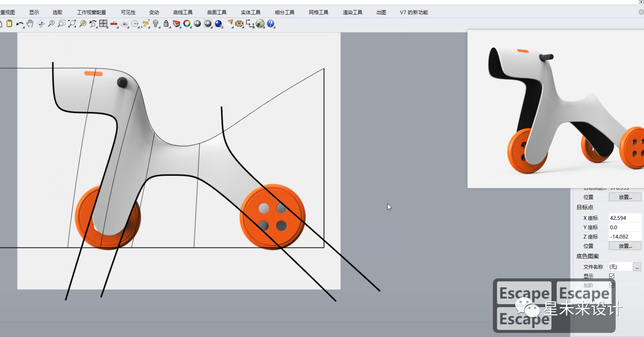Switch to the 显示 toolbar tab
Image resolution: width=644 pixels, height=337 pixels.
pos(34,12)
